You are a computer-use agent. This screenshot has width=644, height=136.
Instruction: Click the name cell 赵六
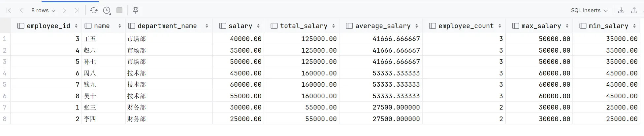coord(104,50)
